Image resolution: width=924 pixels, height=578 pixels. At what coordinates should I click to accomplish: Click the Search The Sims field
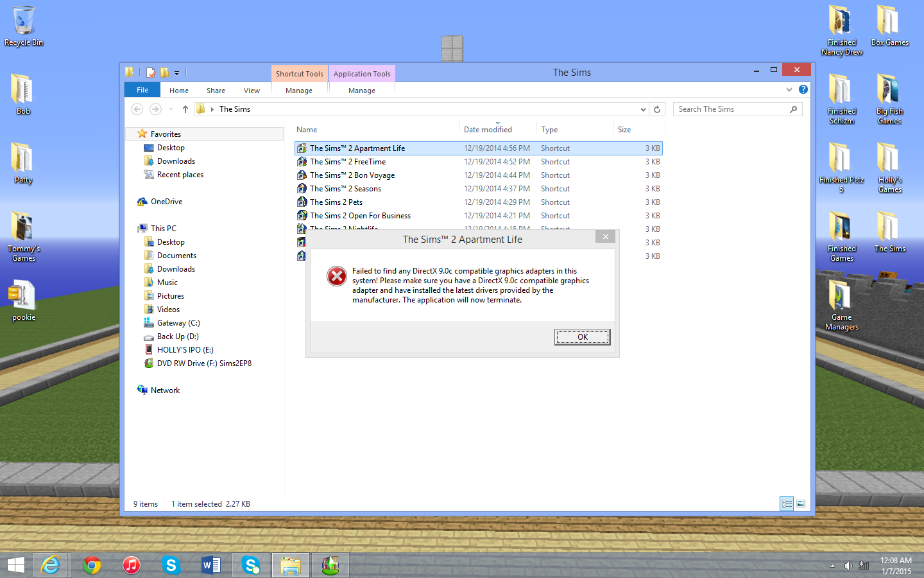pyautogui.click(x=732, y=109)
